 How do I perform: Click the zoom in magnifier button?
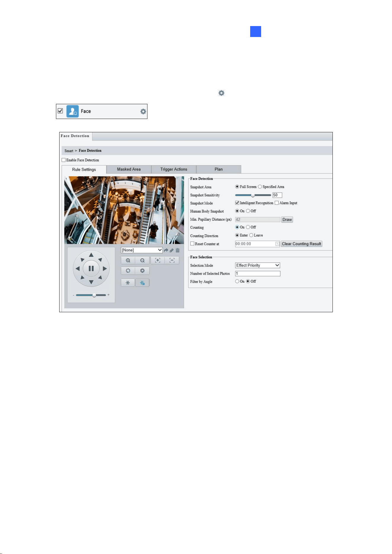click(128, 260)
